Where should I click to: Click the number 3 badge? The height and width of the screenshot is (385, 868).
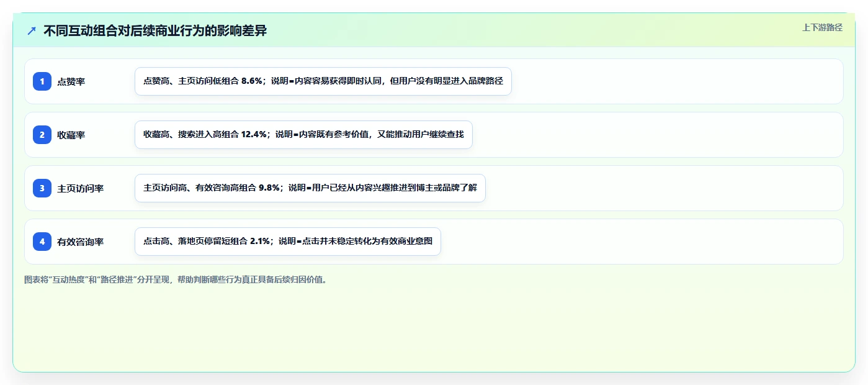click(x=42, y=188)
